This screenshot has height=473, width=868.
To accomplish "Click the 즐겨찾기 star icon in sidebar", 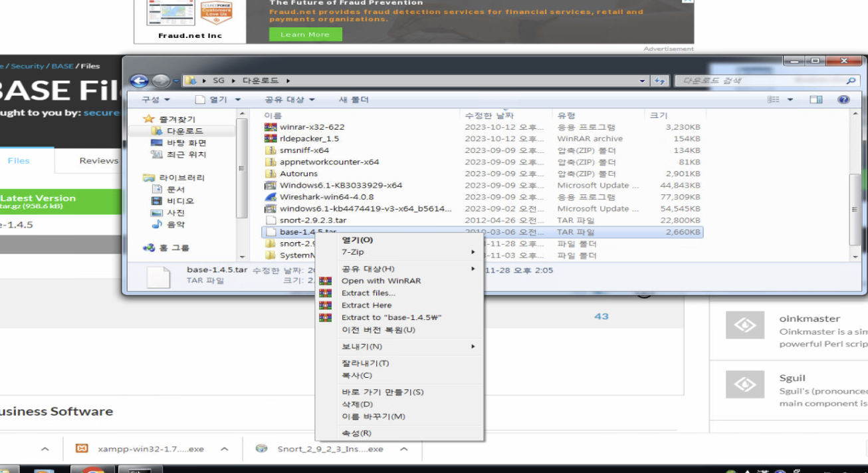I will (148, 119).
